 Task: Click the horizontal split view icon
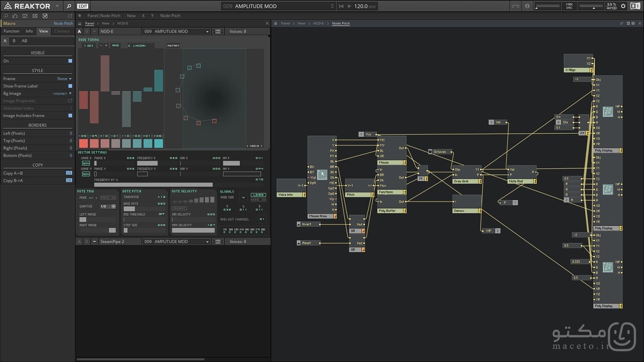tap(628, 23)
